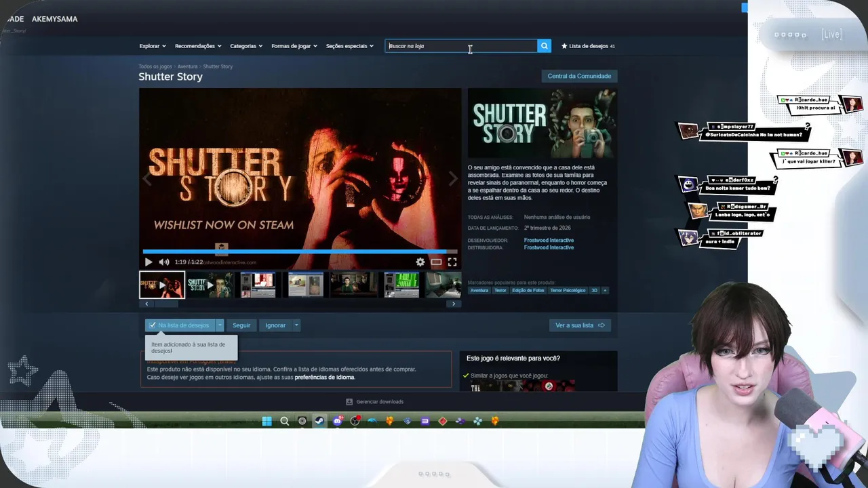Click the store search magnifier button
The width and height of the screenshot is (868, 488).
[x=544, y=46]
